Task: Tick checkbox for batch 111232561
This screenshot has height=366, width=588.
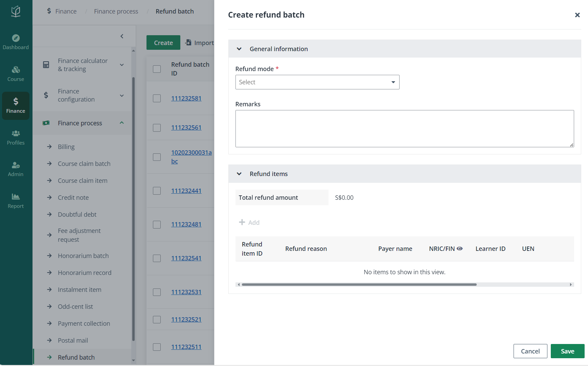Action: (157, 128)
